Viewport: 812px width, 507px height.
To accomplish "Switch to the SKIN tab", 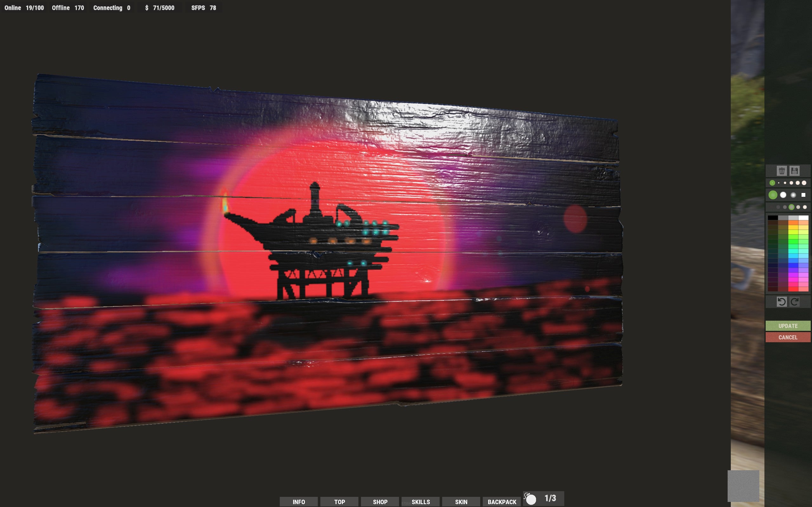I will 462,502.
